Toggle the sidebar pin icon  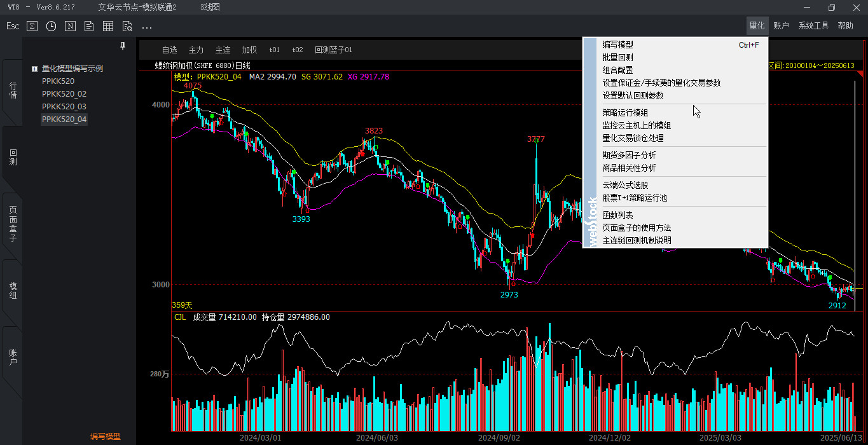point(123,46)
